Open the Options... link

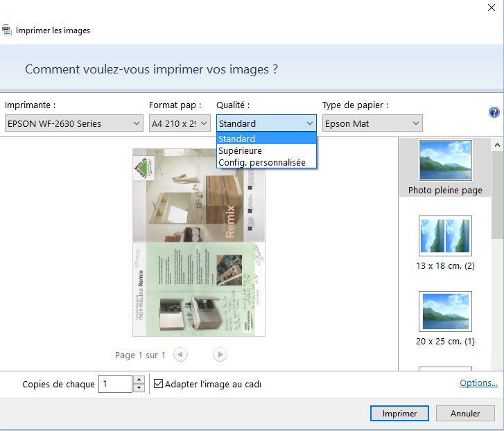(478, 382)
